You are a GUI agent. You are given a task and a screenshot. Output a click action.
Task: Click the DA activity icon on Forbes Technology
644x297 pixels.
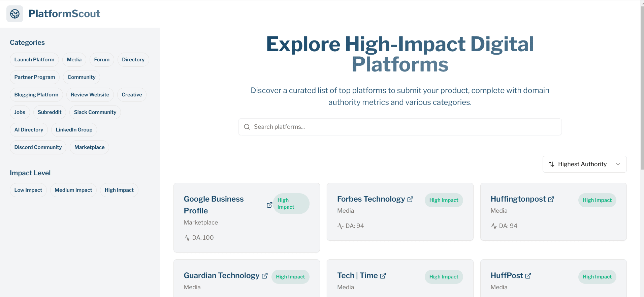tap(341, 226)
